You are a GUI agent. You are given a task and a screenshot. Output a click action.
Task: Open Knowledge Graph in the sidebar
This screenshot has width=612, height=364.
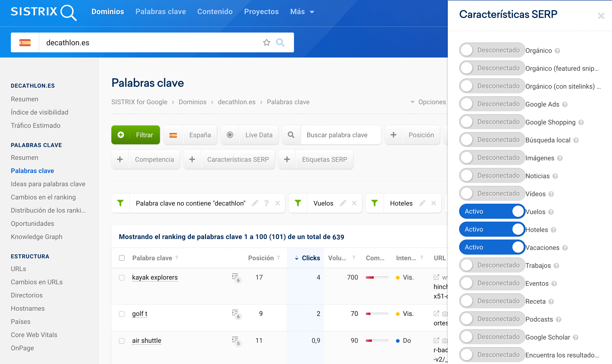point(37,237)
